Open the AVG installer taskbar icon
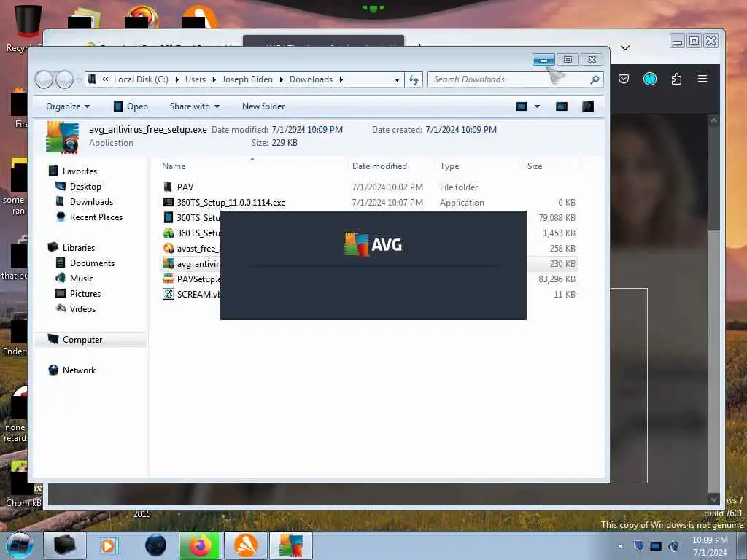 tap(290, 545)
